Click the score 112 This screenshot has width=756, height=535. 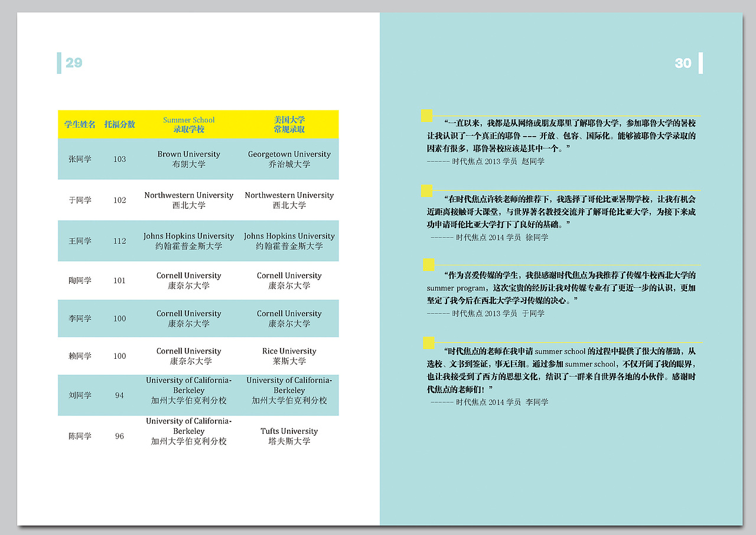tap(119, 241)
